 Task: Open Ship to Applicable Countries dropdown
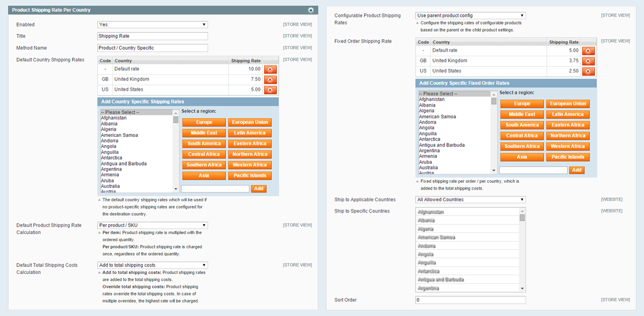[470, 200]
